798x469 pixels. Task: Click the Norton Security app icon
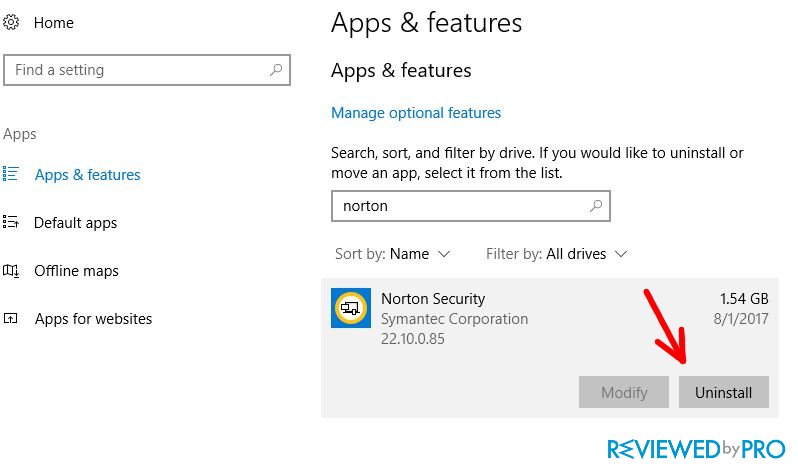(351, 308)
